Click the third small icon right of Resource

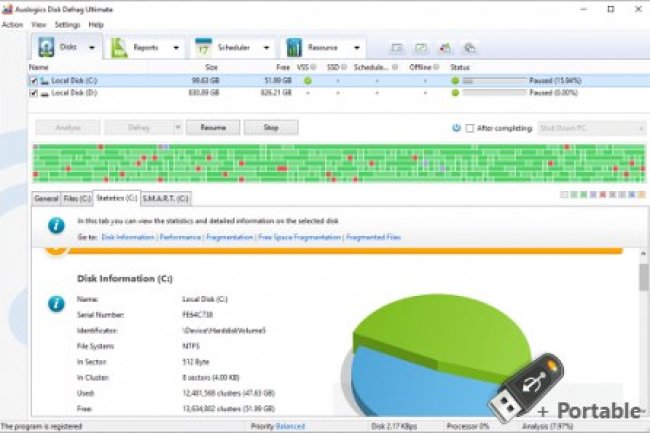click(445, 48)
